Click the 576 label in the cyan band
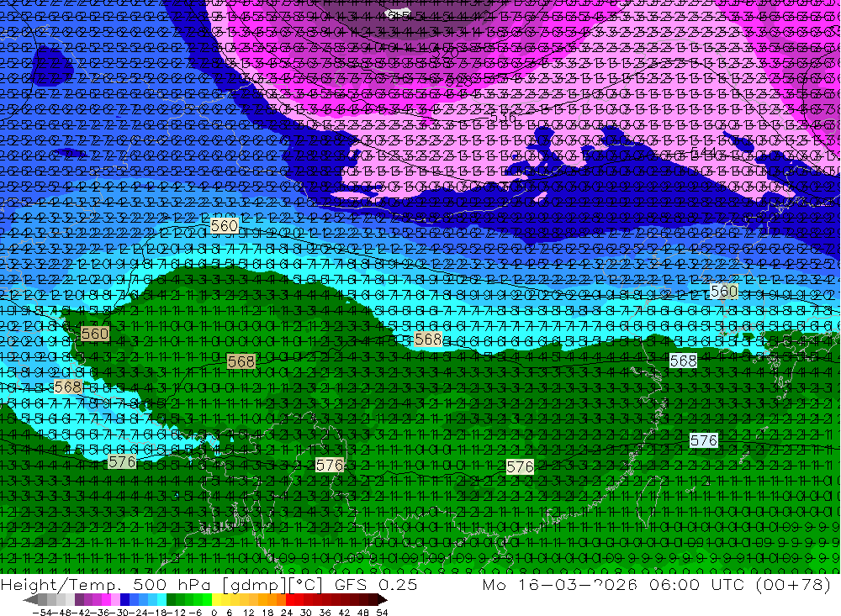This screenshot has width=841, height=616. [122, 462]
